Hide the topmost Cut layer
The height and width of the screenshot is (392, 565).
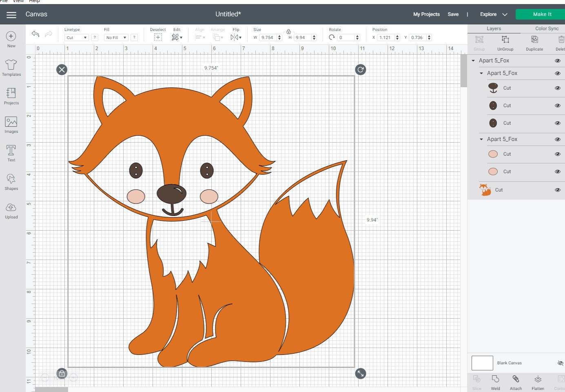click(x=557, y=88)
